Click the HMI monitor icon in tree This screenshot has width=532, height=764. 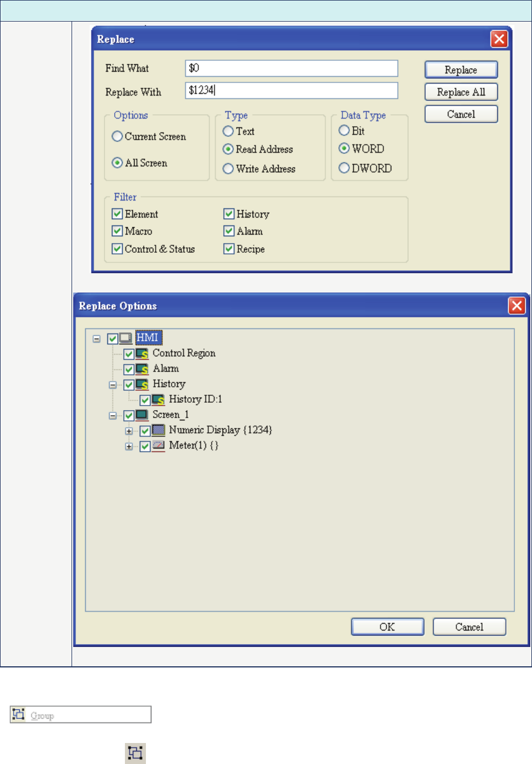click(125, 338)
